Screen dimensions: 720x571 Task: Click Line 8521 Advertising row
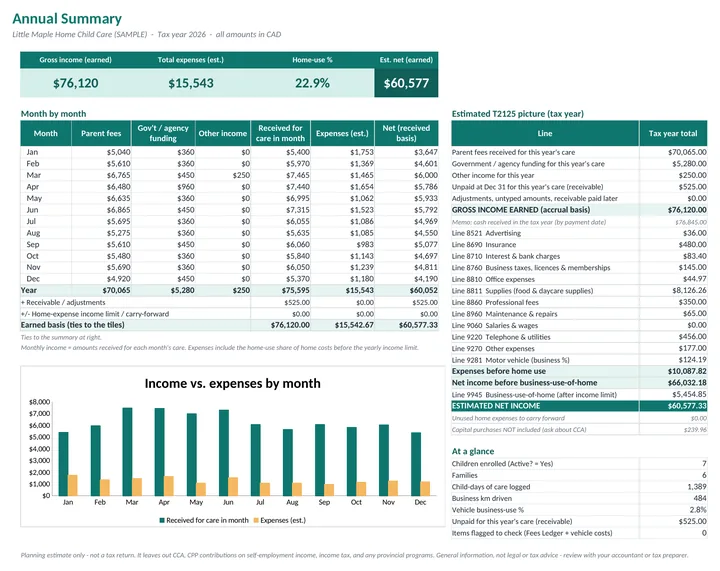click(579, 233)
